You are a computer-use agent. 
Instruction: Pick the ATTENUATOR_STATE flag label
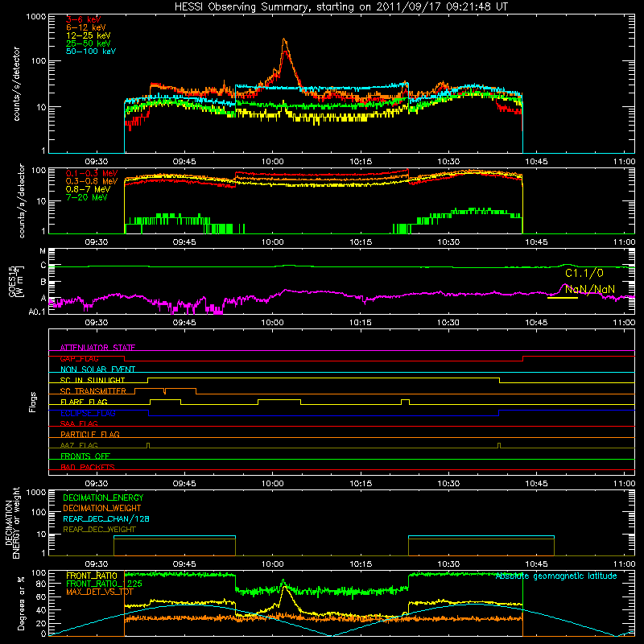tap(97, 348)
